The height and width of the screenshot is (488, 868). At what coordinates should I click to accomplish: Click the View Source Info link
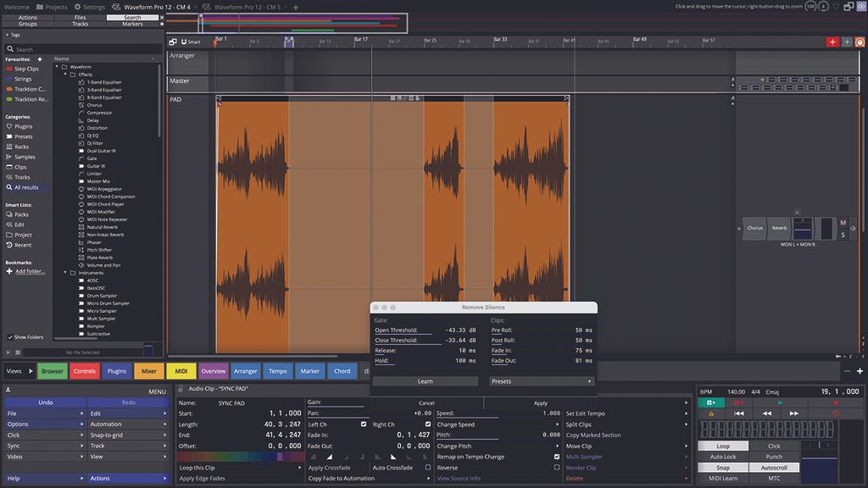[459, 477]
